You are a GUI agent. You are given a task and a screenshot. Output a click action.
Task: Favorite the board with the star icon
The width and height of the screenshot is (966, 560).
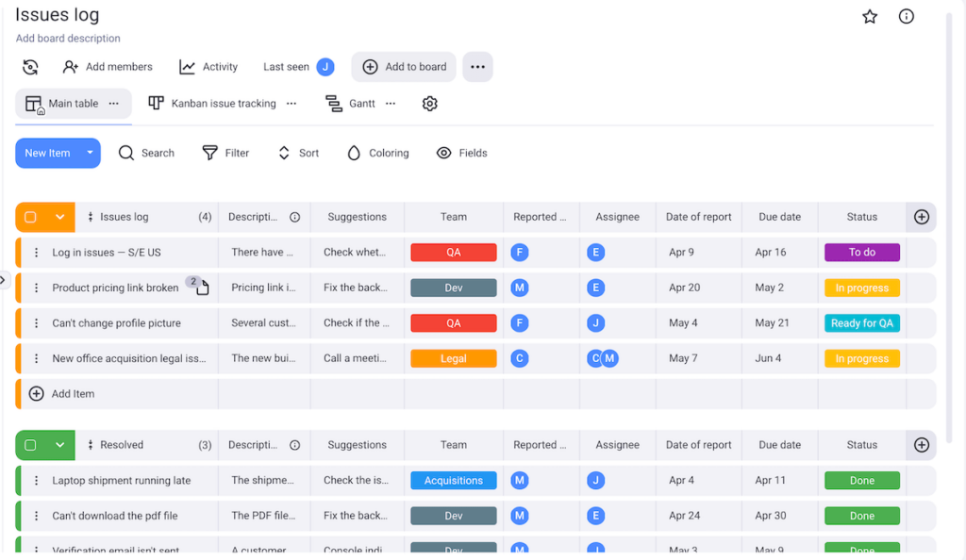click(869, 16)
